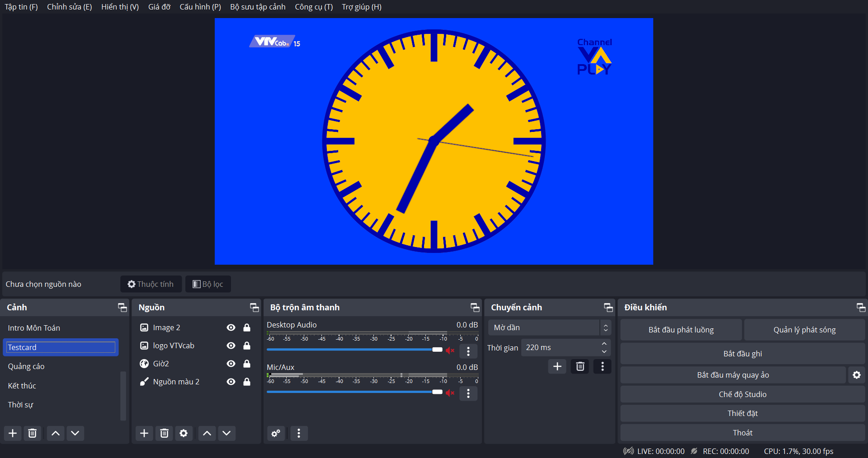Increase the Thời gian duration value
The image size is (868, 458).
(x=604, y=344)
